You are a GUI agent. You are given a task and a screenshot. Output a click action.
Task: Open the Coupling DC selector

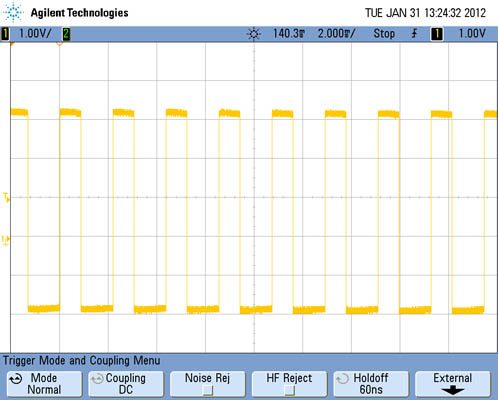[x=126, y=384]
